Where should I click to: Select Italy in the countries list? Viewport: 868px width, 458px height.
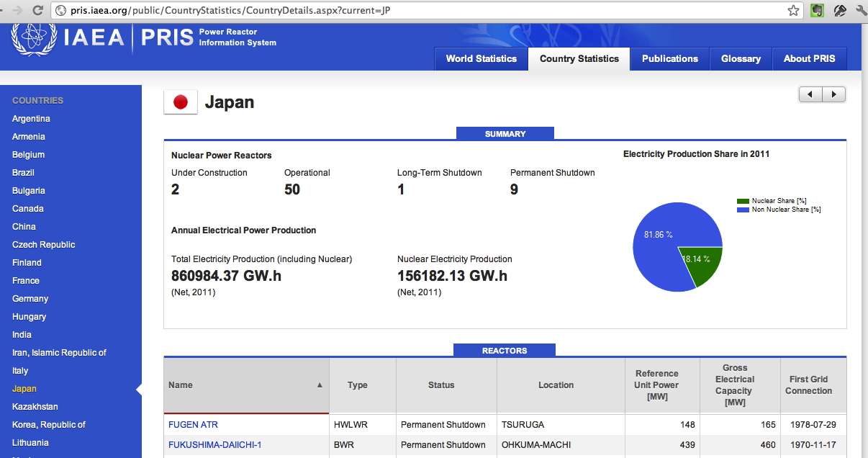tap(20, 371)
